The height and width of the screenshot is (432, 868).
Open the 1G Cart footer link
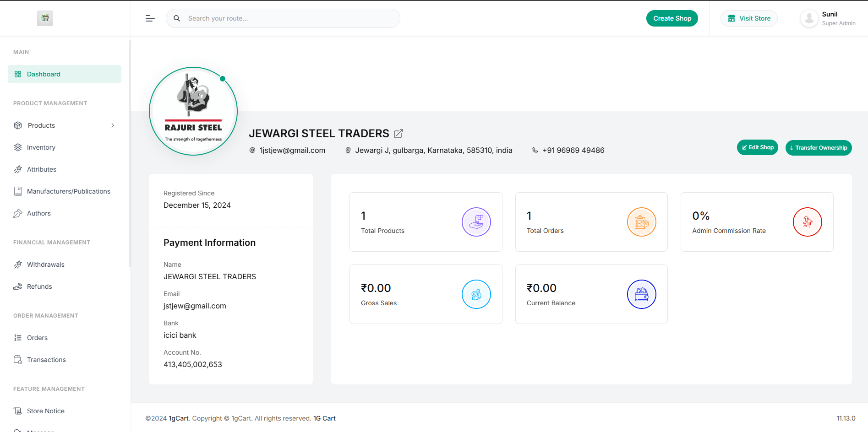(x=324, y=418)
